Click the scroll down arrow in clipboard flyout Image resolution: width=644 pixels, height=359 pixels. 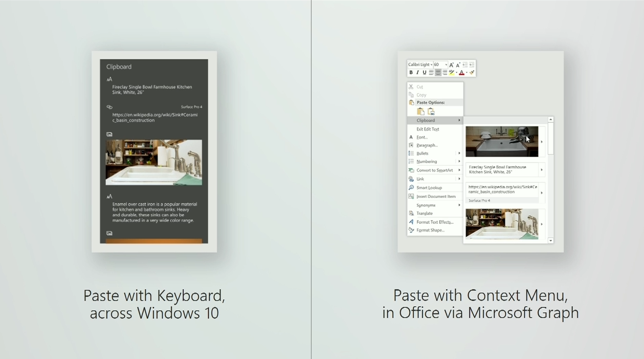pyautogui.click(x=550, y=240)
